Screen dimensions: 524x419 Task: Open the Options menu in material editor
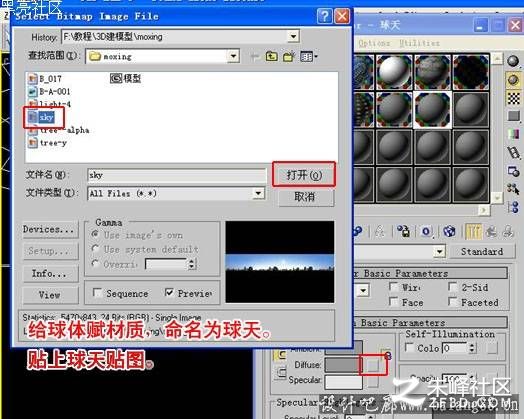pyautogui.click(x=374, y=43)
